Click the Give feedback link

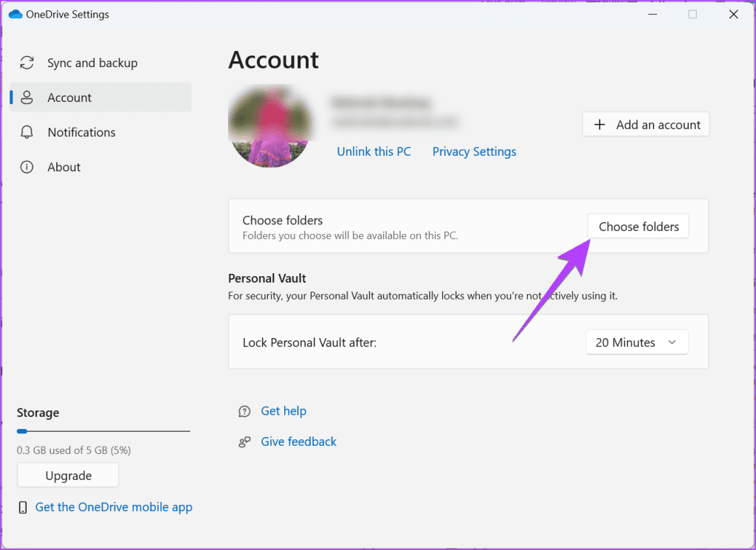point(298,441)
